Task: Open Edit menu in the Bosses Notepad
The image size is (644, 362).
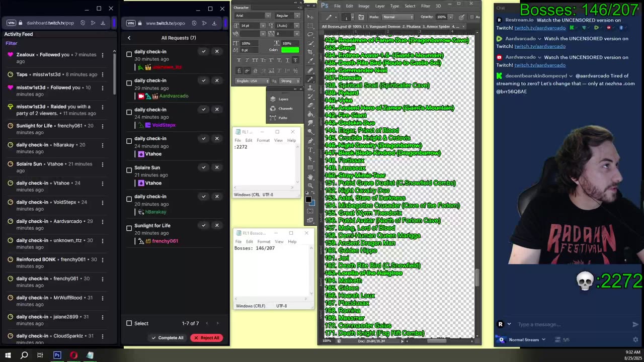Action: (x=250, y=241)
